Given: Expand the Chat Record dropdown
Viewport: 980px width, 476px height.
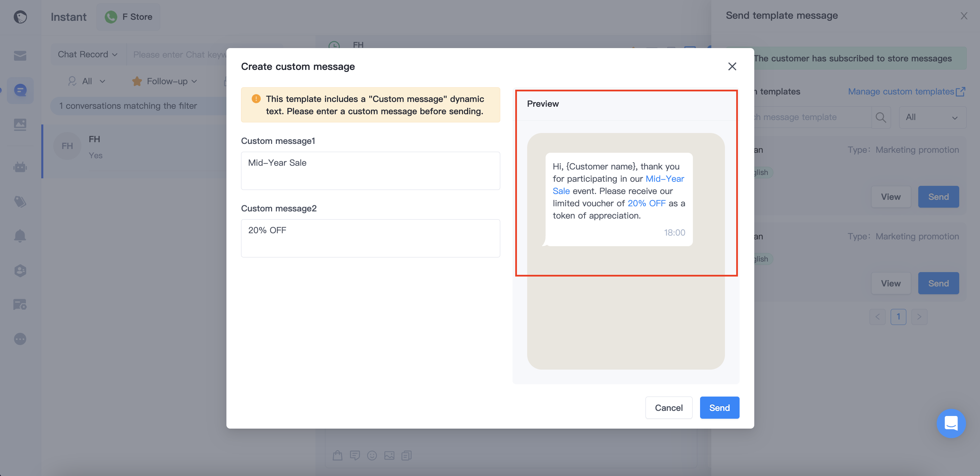Looking at the screenshot, I should point(88,55).
